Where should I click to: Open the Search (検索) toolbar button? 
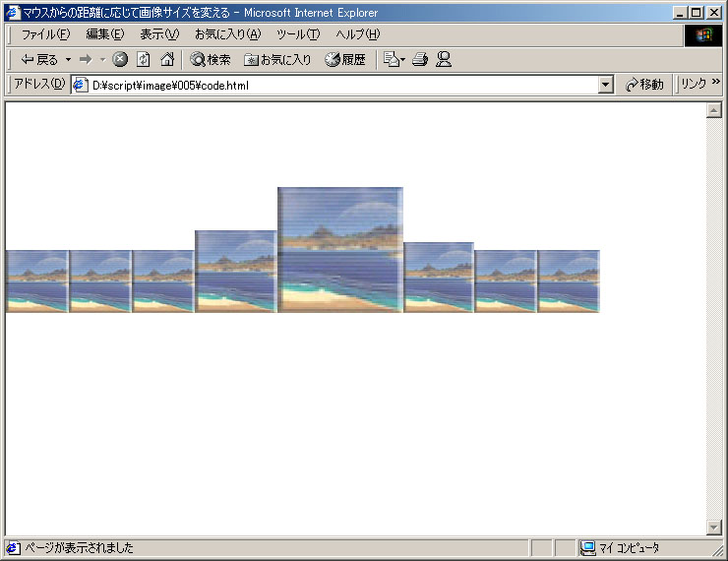click(210, 59)
